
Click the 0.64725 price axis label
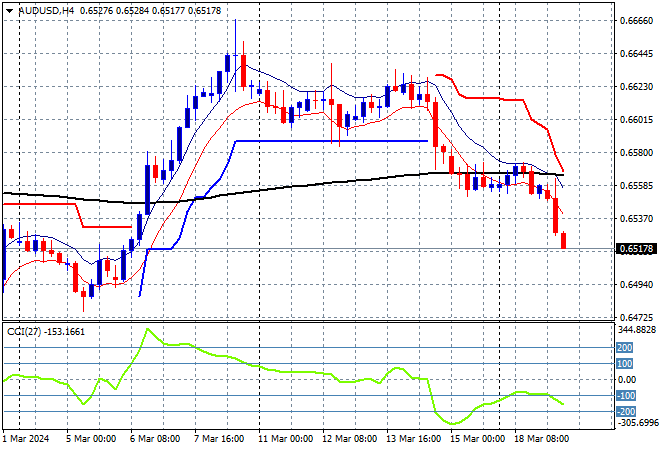click(x=636, y=317)
